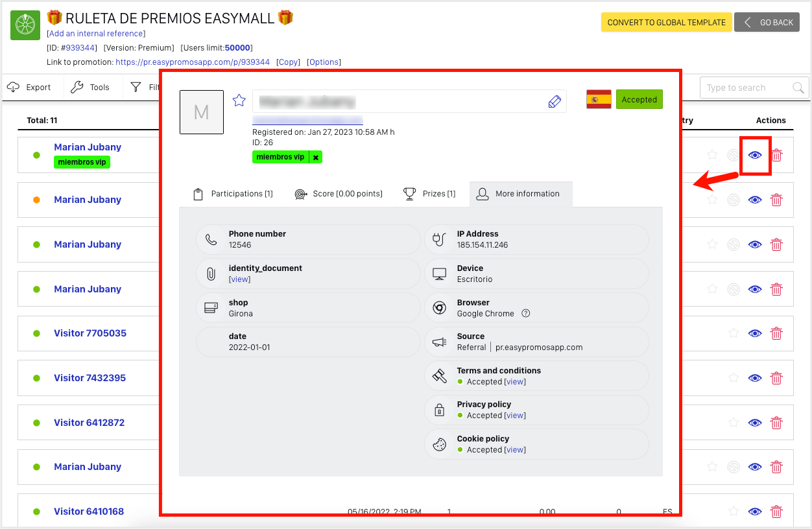Open the Tools menu

tap(90, 88)
